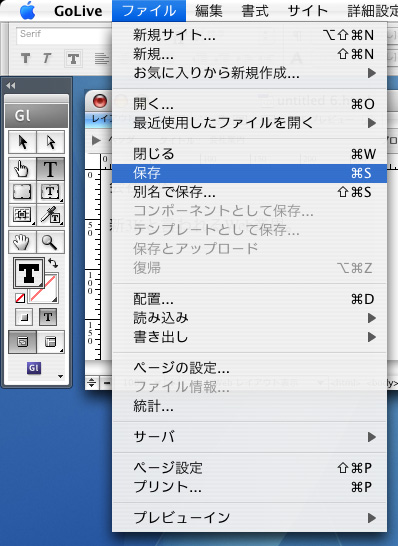Image resolution: width=398 pixels, height=546 pixels.
Task: Choose 別名で保存... menu item
Action: tap(249, 192)
